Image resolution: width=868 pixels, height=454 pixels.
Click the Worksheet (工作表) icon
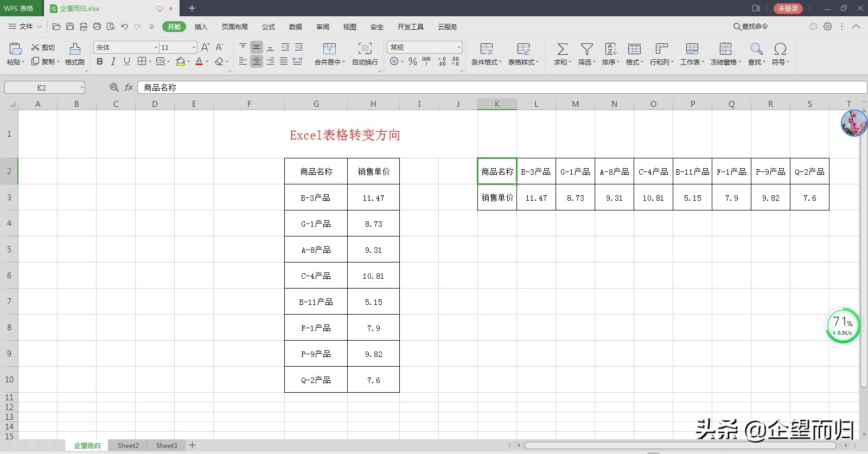[692, 49]
